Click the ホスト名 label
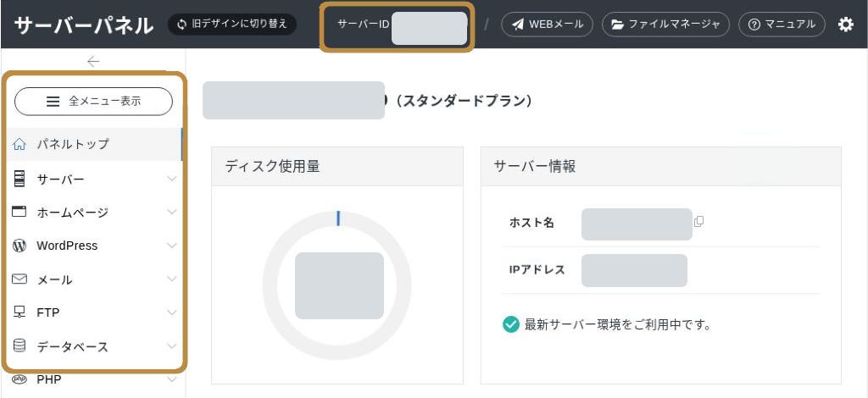This screenshot has height=398, width=868. [531, 223]
